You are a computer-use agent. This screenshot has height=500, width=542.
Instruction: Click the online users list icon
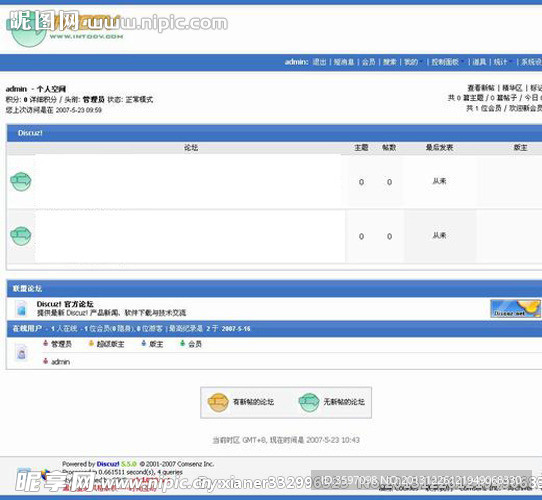click(x=21, y=353)
